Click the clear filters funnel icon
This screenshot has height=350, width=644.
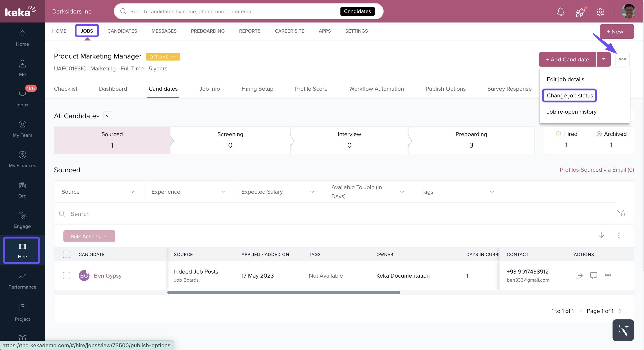click(621, 213)
